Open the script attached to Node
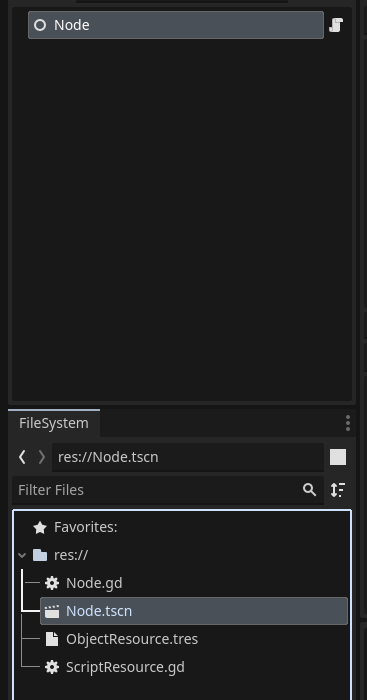Viewport: 367px width, 700px height. click(x=336, y=25)
